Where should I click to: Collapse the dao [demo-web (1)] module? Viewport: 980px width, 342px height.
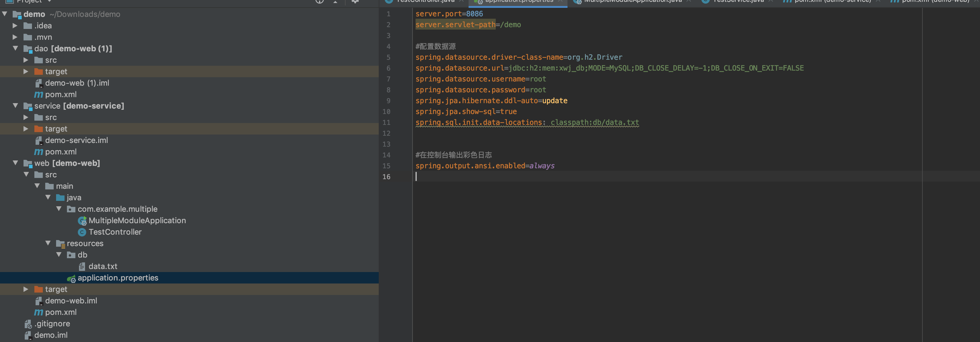click(15, 48)
